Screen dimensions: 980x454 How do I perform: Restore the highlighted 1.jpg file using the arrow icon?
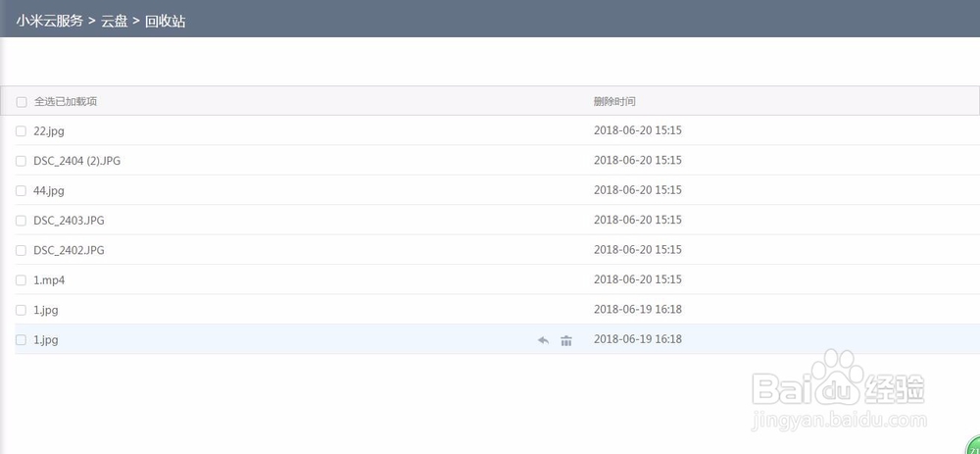[543, 341]
